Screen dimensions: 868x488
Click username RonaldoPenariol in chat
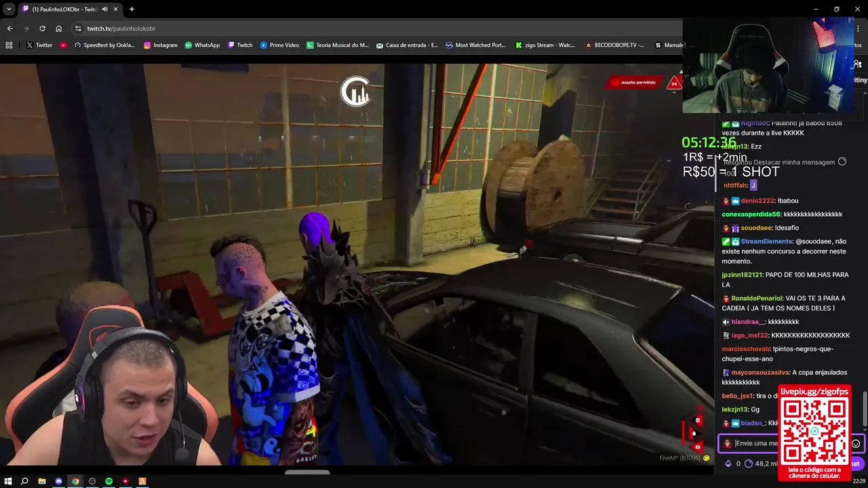756,298
